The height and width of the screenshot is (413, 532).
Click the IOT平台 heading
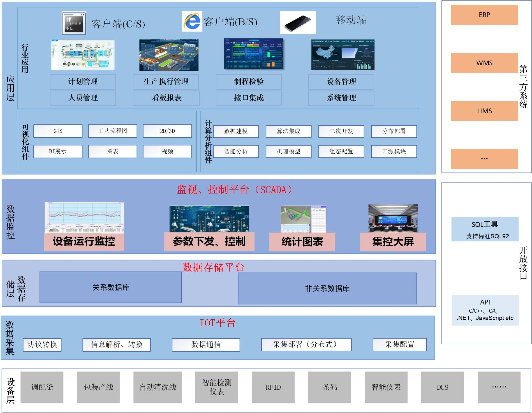click(218, 323)
